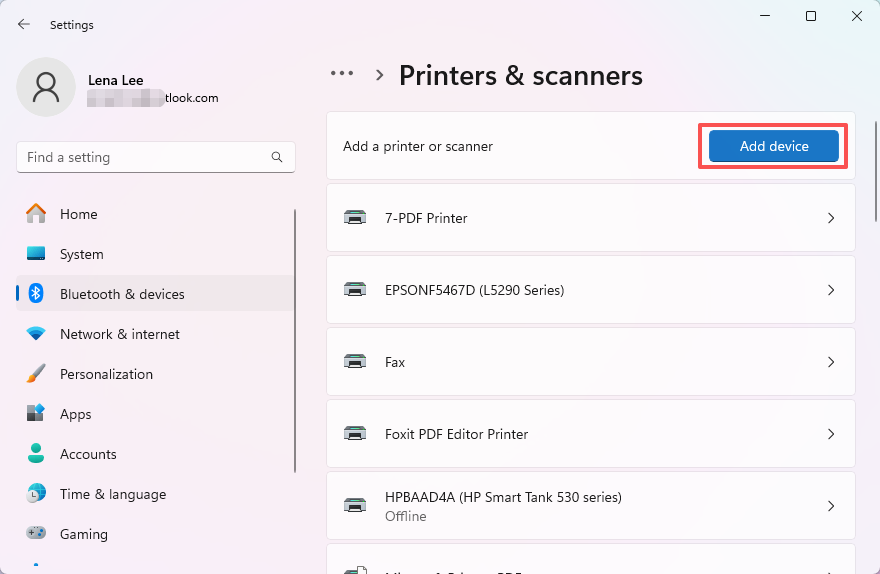Click the Personalization paintbrush icon
The image size is (880, 574).
pos(36,374)
